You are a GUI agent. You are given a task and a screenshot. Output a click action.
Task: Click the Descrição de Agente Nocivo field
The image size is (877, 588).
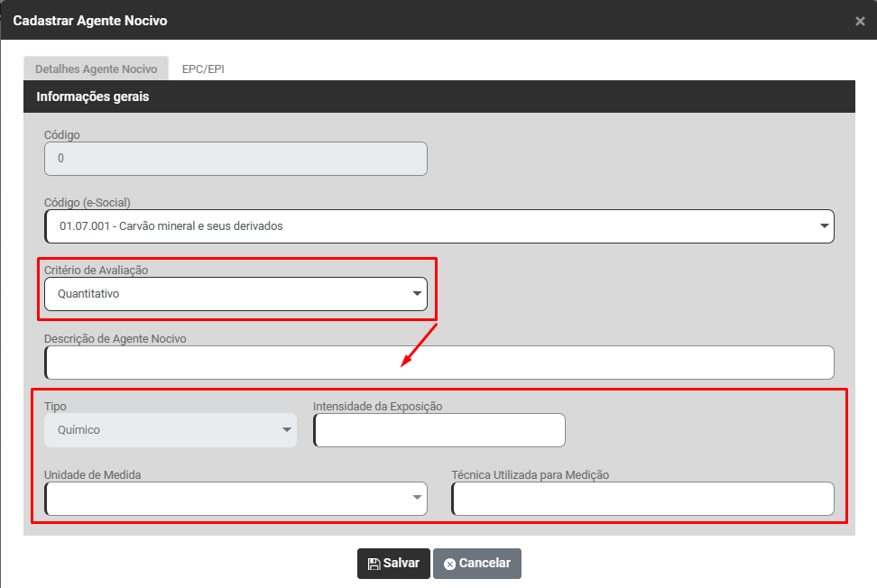click(x=439, y=363)
